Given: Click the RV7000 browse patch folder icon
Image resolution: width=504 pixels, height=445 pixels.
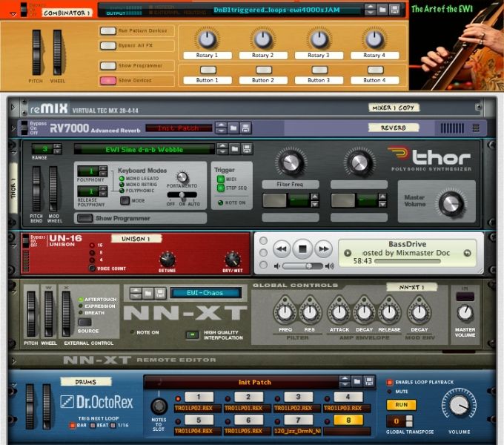Looking at the screenshot, I should pos(233,128).
